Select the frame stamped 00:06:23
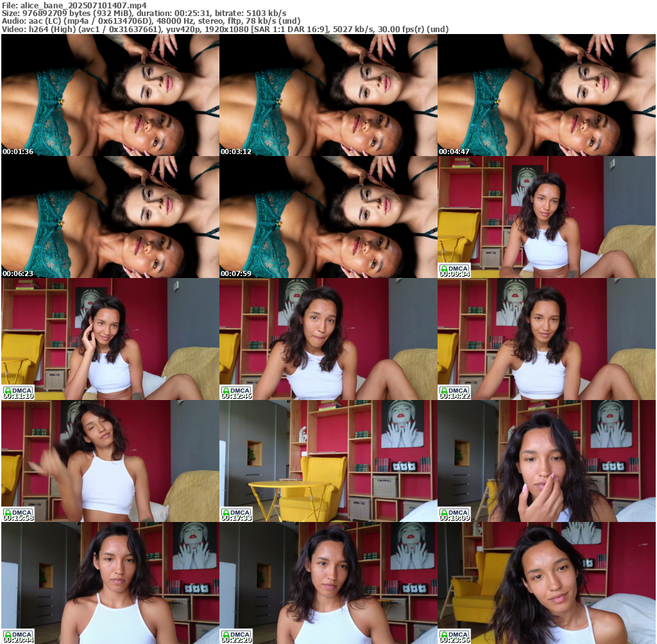 pyautogui.click(x=110, y=216)
